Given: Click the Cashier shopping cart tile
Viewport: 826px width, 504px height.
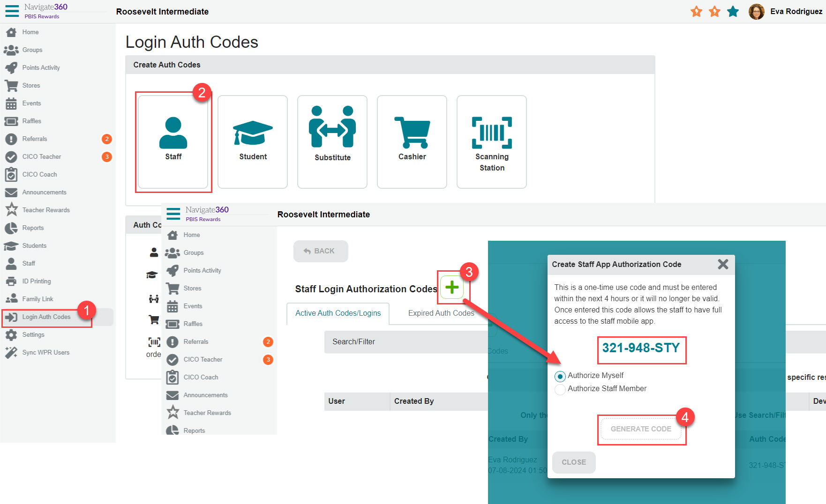Looking at the screenshot, I should pos(412,141).
